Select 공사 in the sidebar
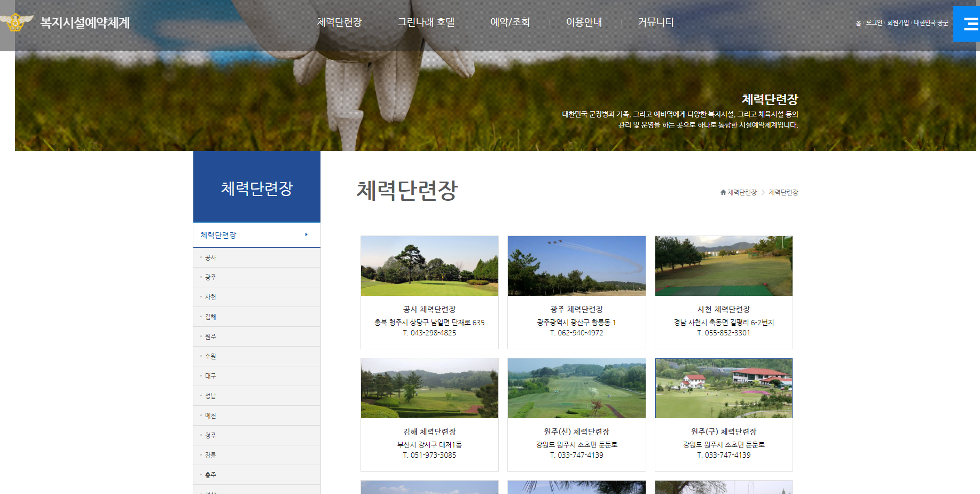 [x=257, y=257]
